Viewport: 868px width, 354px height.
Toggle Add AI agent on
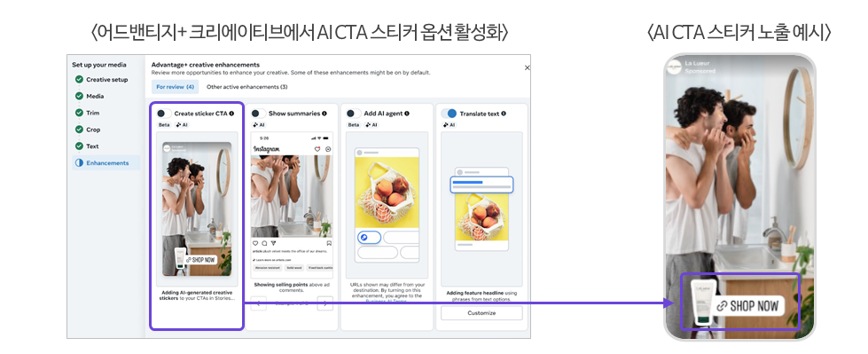tap(353, 114)
